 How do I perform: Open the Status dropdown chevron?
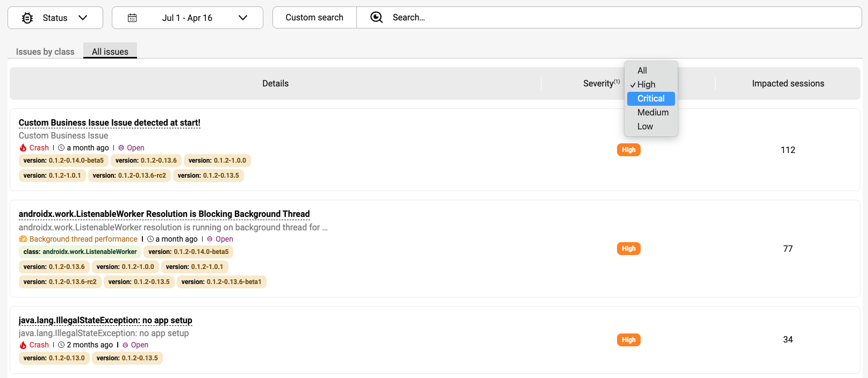coord(83,18)
